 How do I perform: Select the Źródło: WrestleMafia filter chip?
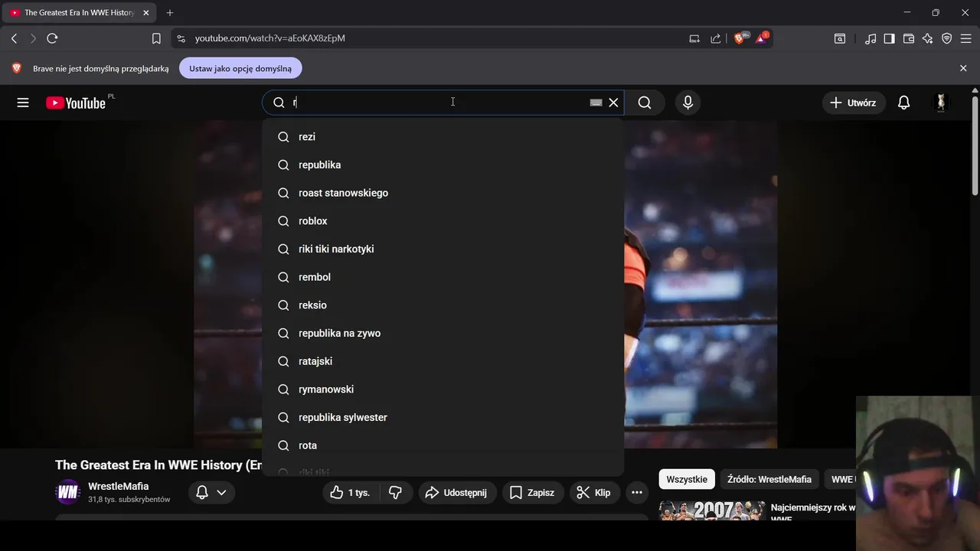tap(769, 479)
